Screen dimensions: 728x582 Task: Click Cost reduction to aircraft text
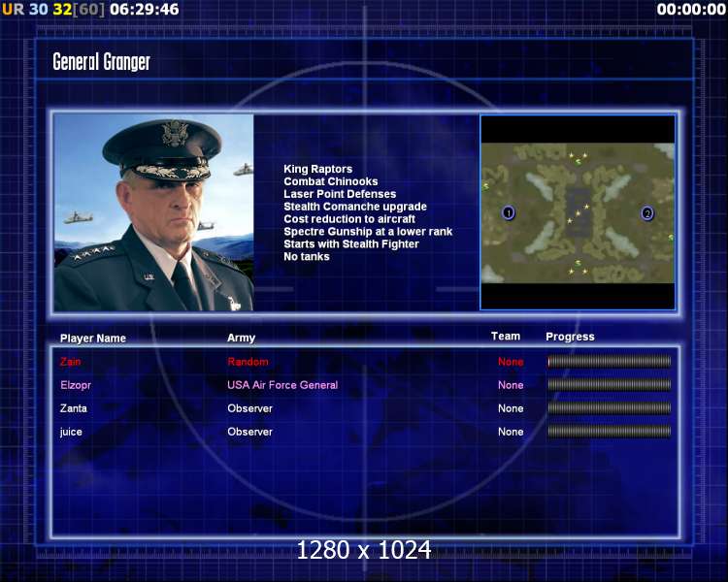(x=349, y=219)
